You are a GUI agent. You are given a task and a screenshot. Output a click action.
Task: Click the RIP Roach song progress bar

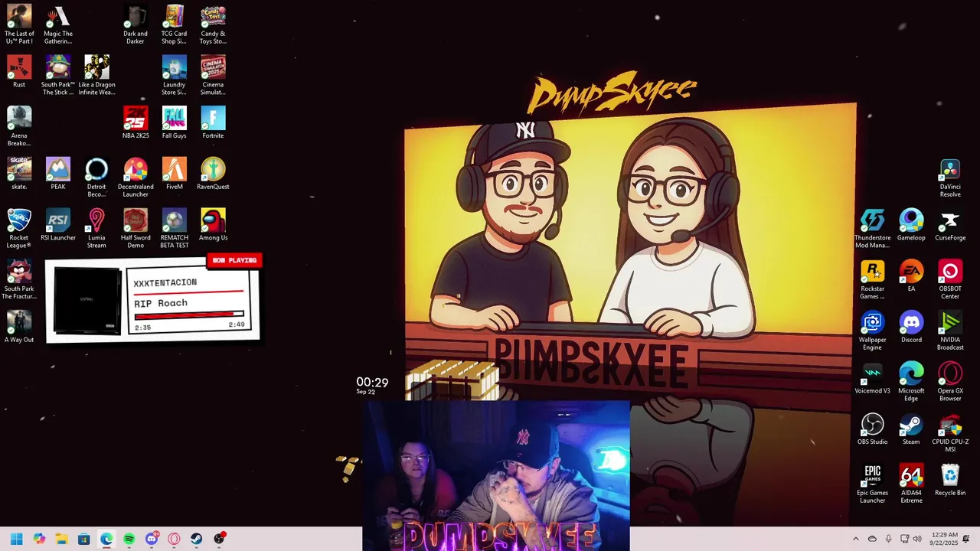(x=189, y=315)
